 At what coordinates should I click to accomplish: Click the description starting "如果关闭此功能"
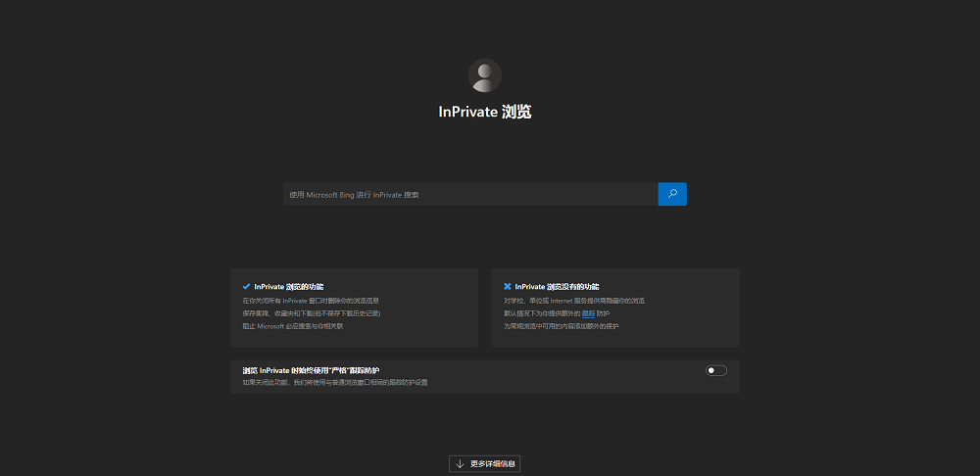(335, 382)
